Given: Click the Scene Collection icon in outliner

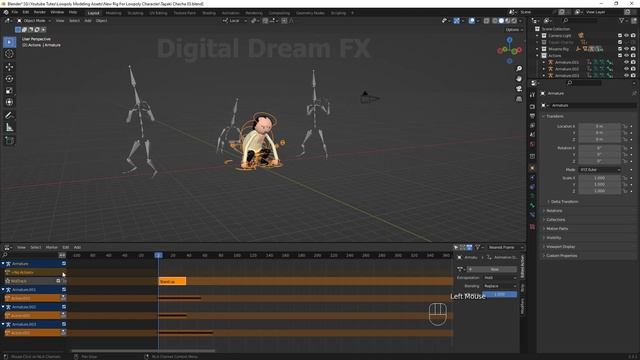Looking at the screenshot, I should [x=538, y=29].
